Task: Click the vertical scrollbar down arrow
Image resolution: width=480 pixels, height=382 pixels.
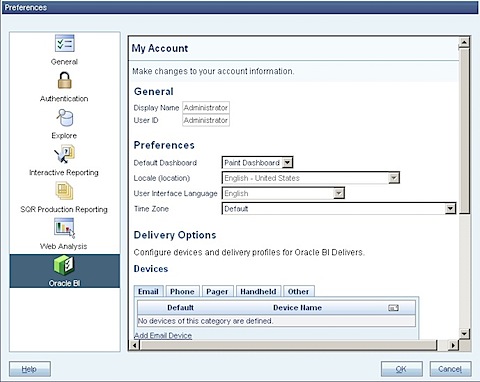Action: 464,333
